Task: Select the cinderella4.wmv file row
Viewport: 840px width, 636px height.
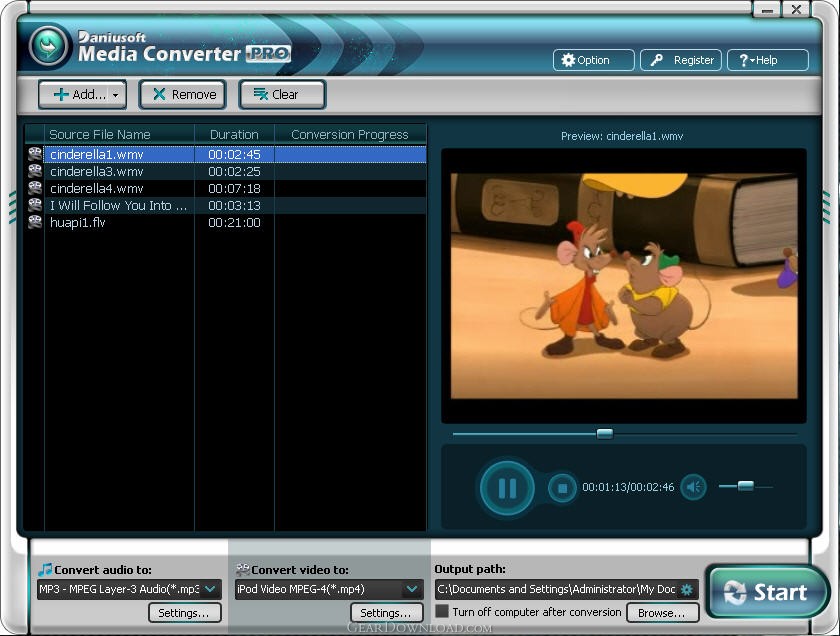Action: 226,189
